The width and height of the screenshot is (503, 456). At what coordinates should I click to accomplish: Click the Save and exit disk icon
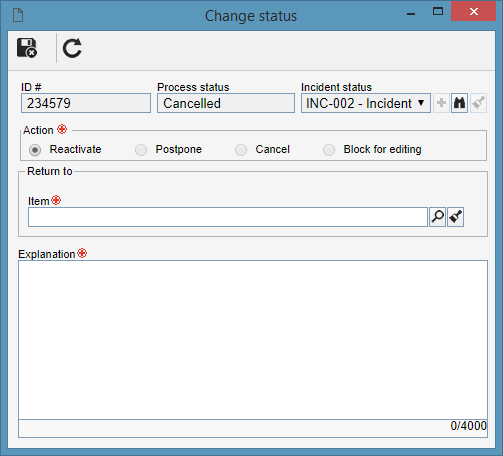[x=27, y=48]
